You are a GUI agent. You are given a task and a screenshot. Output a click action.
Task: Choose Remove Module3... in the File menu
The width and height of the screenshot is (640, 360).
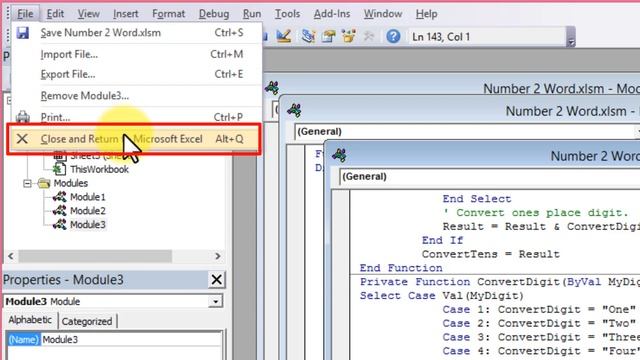(x=136, y=96)
